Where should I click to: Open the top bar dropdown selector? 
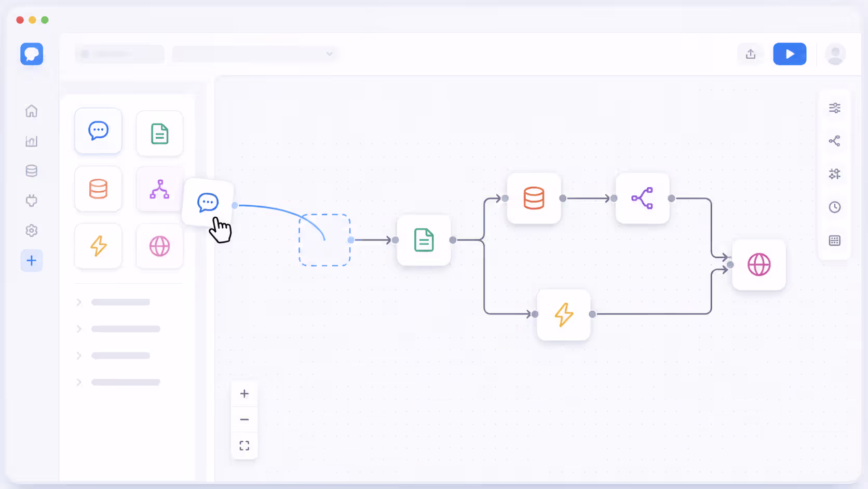point(255,54)
